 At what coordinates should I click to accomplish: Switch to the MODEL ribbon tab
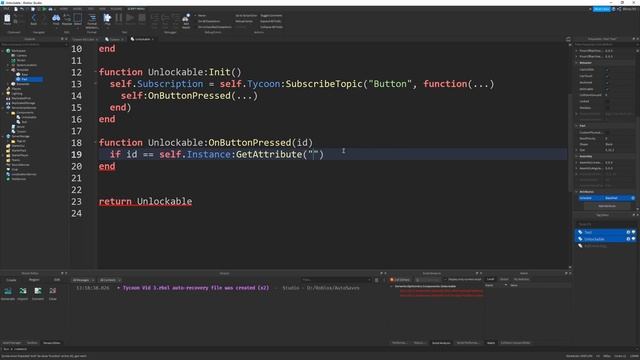pyautogui.click(x=77, y=9)
